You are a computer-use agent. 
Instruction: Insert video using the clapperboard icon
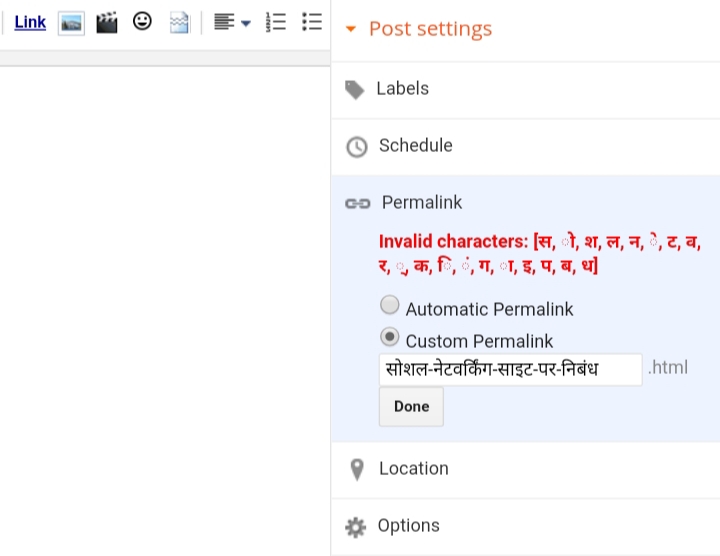(107, 22)
